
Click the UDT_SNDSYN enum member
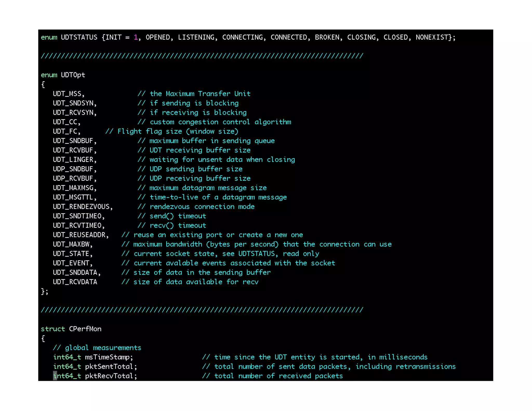[x=73, y=103]
